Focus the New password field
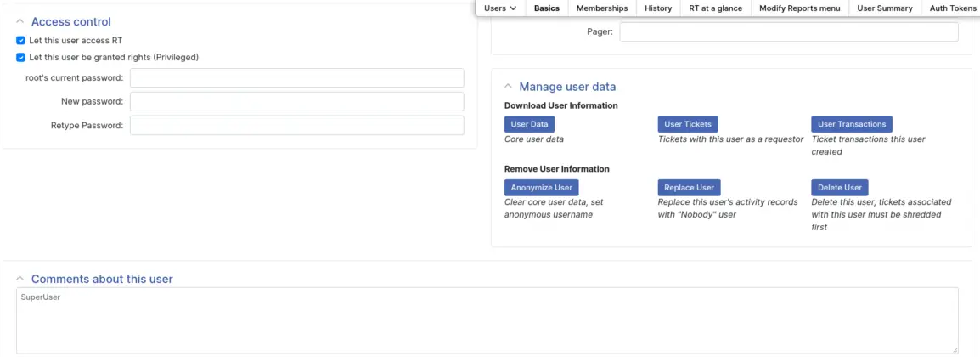This screenshot has width=980, height=357. click(296, 101)
